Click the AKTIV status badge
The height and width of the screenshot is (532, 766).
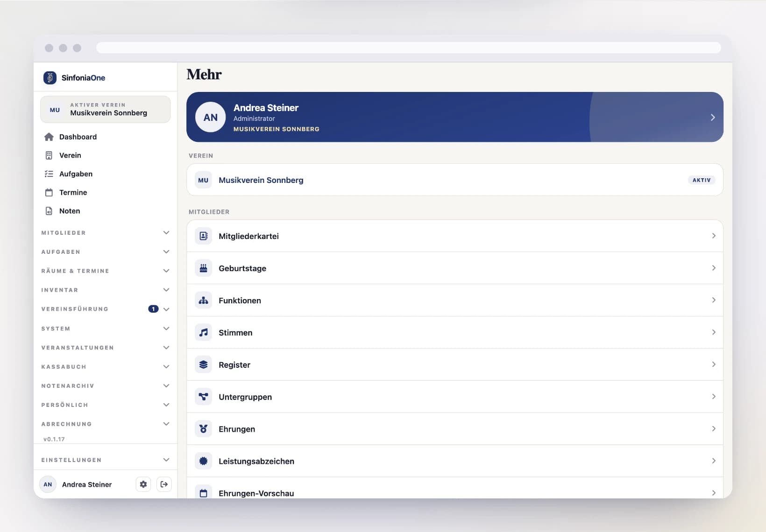pos(702,180)
